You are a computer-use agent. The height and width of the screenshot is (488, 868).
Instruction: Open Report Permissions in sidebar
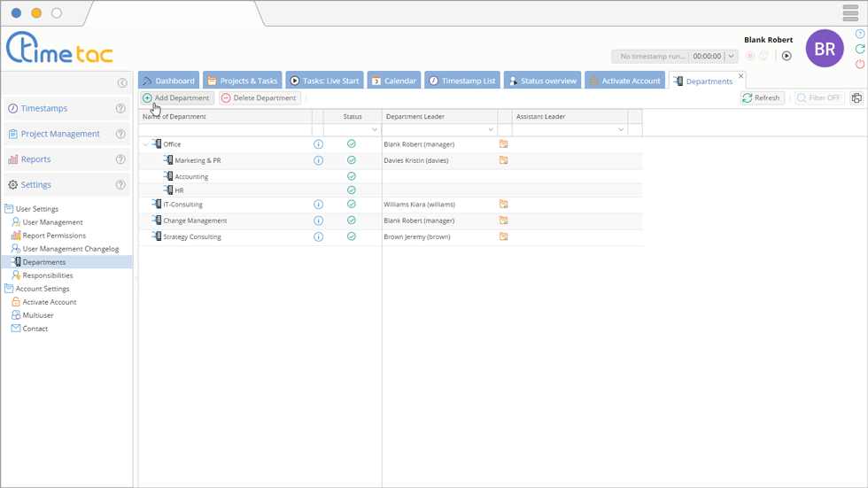tap(54, 236)
